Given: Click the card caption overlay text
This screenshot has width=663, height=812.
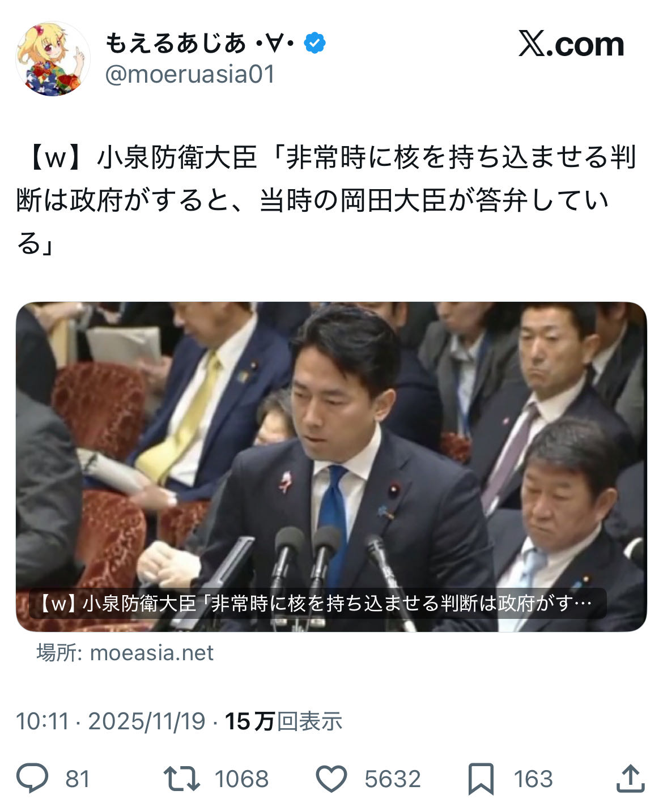Looking at the screenshot, I should click(x=317, y=603).
